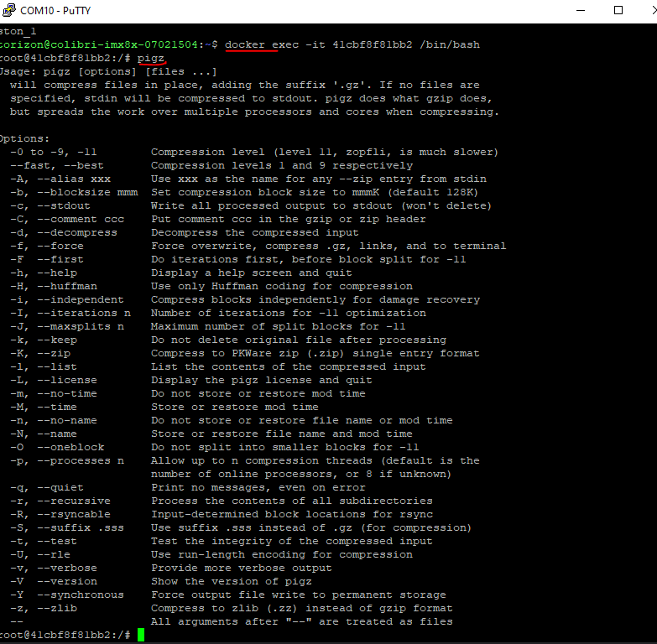Click the '-0 to -9, -11' option

tap(54, 152)
